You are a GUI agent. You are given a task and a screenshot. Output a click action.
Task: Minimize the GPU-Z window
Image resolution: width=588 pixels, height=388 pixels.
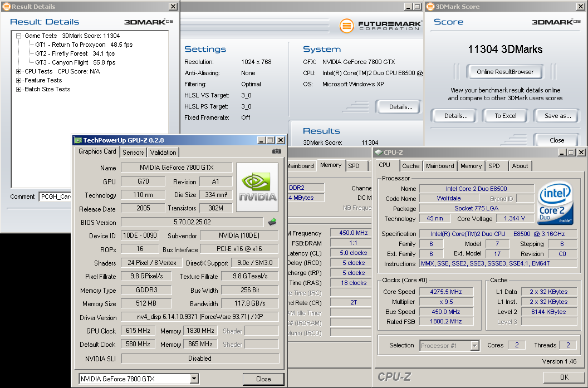pyautogui.click(x=262, y=140)
